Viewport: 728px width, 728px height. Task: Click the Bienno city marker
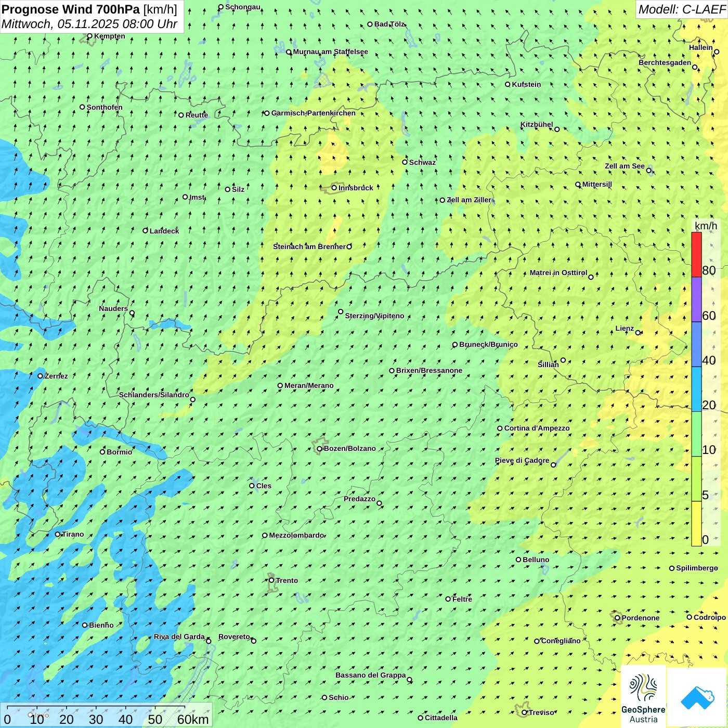coord(85,625)
